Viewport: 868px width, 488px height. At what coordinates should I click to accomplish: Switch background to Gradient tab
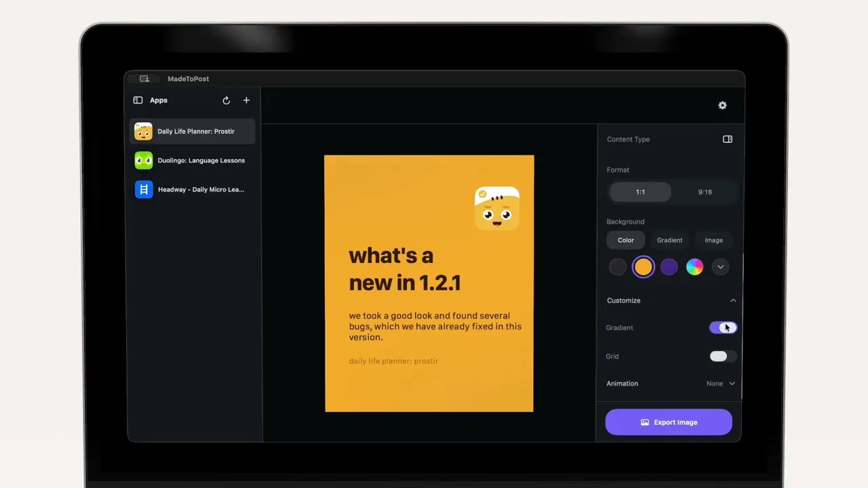(670, 240)
